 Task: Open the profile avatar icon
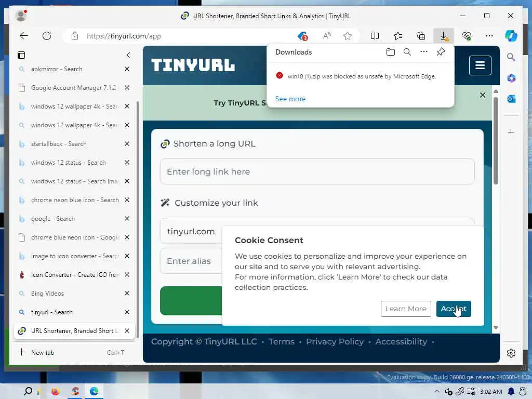21,16
